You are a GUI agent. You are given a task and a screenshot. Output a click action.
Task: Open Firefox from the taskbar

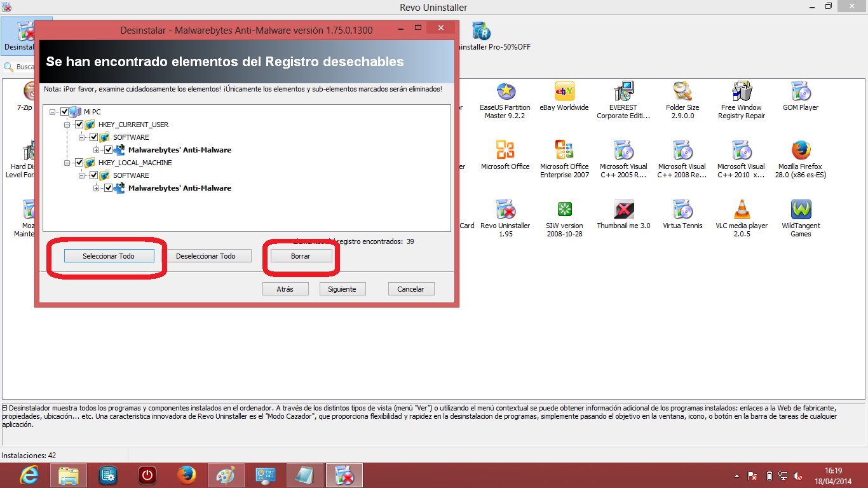(187, 475)
